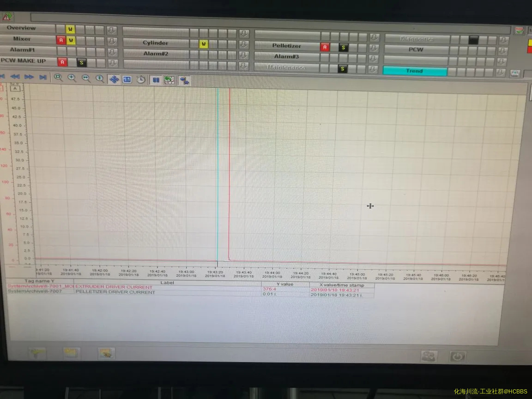Click the zoom area magnifier icon
The height and width of the screenshot is (399, 532).
(x=58, y=78)
